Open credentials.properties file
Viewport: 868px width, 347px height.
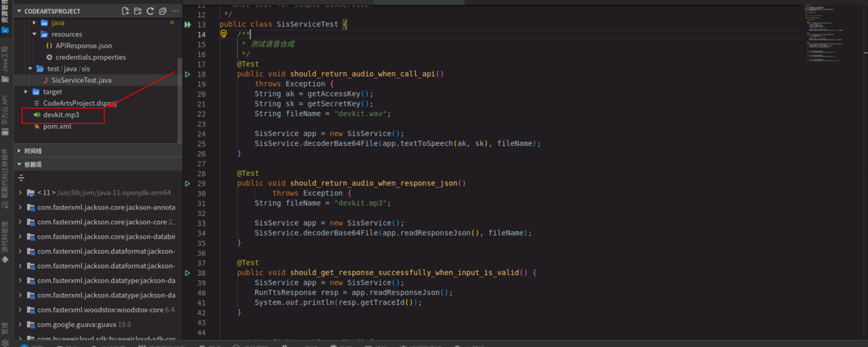(90, 57)
